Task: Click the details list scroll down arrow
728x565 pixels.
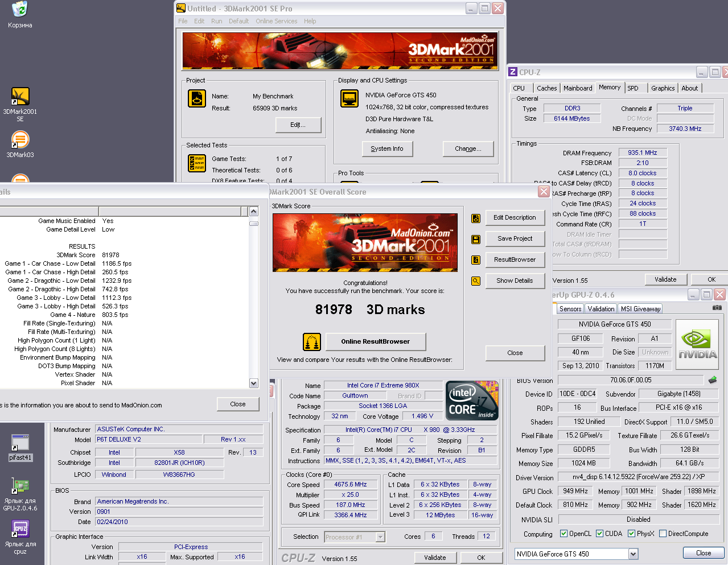Action: click(254, 383)
